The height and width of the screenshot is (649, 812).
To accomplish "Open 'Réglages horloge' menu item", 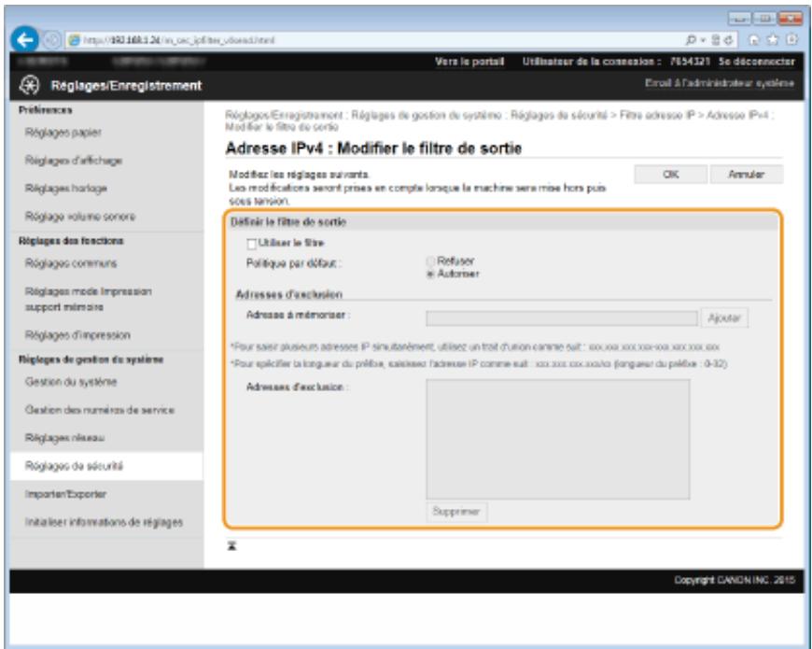I will (x=65, y=189).
